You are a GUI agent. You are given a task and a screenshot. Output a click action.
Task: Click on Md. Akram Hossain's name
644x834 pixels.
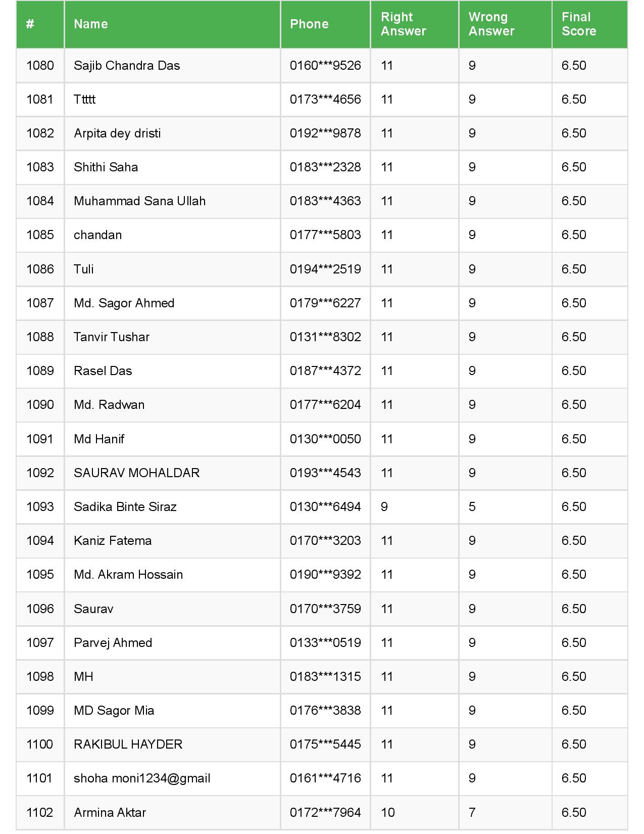pos(128,575)
